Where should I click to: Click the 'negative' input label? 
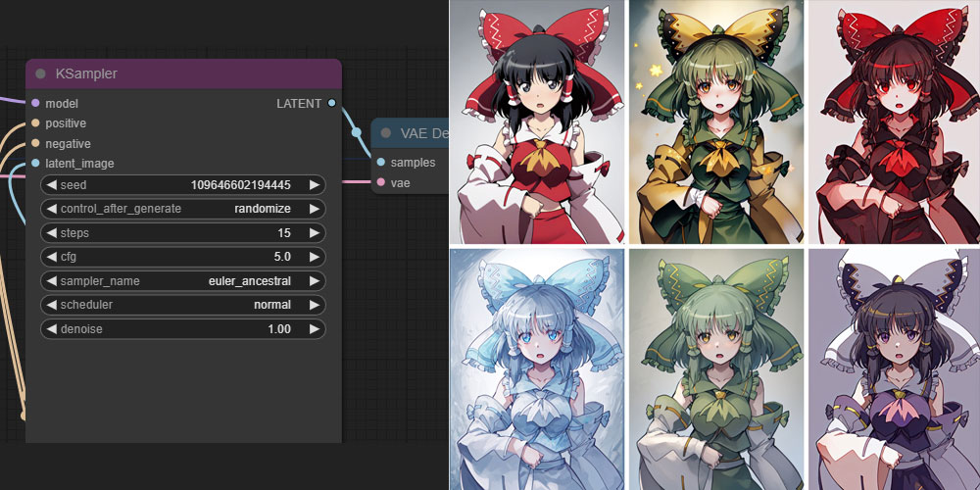point(68,143)
